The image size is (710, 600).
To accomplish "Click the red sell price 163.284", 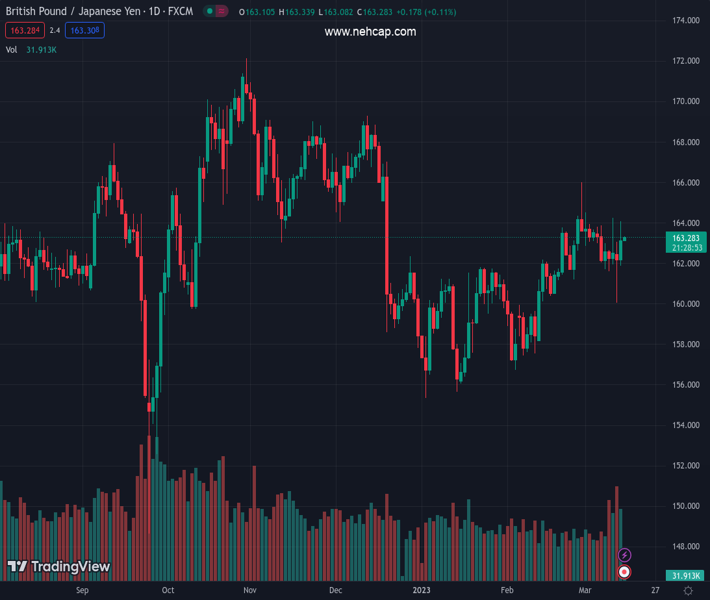I will point(24,31).
